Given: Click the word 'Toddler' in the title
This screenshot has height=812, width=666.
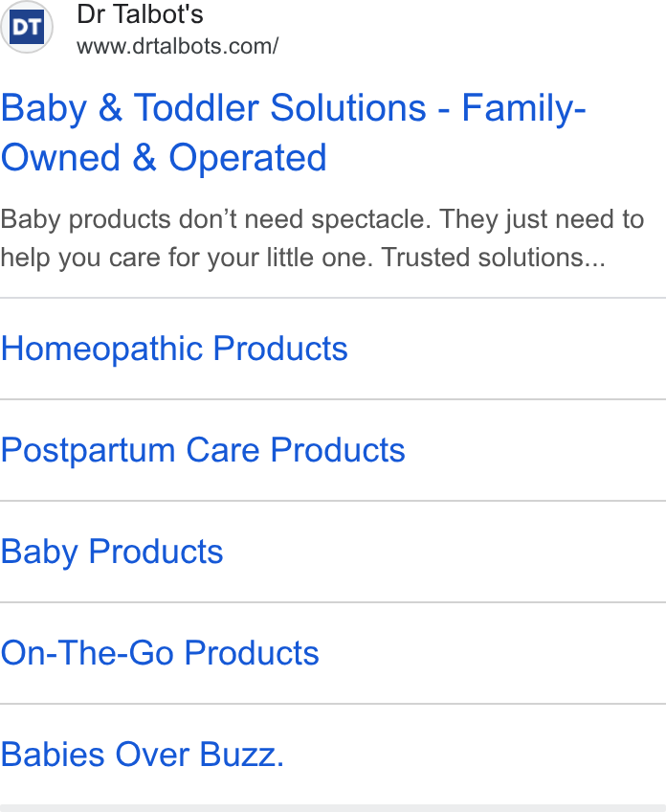Looking at the screenshot, I should [x=196, y=107].
